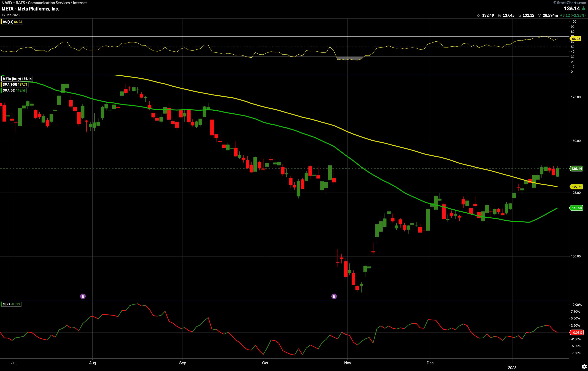The height and width of the screenshot is (371, 588).
Task: Click the green up-arrow beside the 136.14 price
Action: click(583, 9)
